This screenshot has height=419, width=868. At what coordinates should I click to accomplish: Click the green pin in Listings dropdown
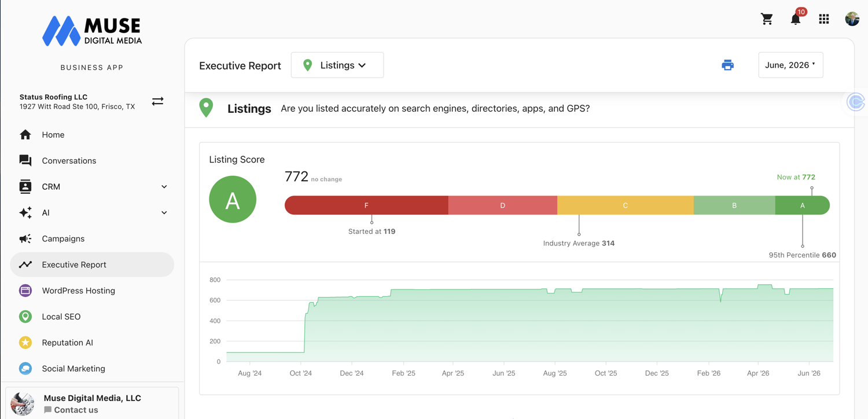point(308,65)
